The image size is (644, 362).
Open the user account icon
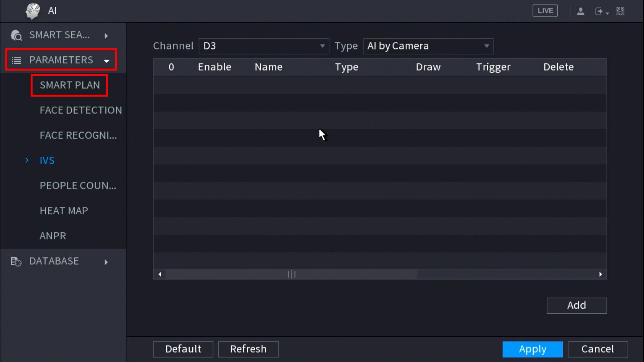(x=580, y=11)
